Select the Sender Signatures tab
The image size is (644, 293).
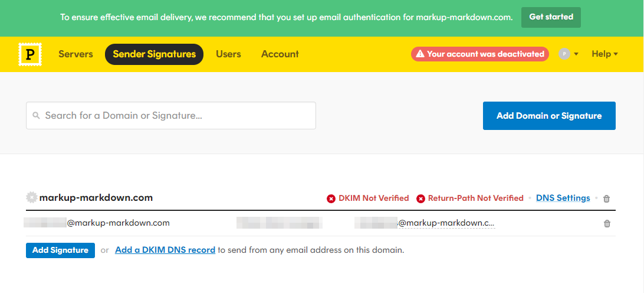coord(154,54)
